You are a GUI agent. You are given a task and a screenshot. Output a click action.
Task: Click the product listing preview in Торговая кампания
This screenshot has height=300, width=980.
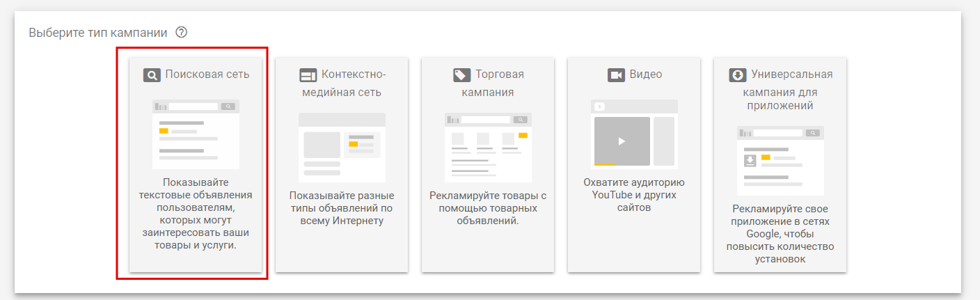(488, 148)
